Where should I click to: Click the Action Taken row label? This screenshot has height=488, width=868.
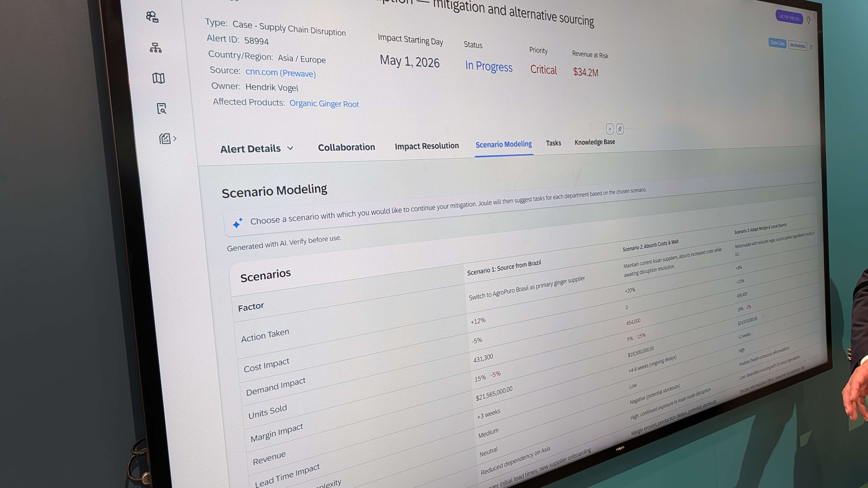click(x=265, y=335)
